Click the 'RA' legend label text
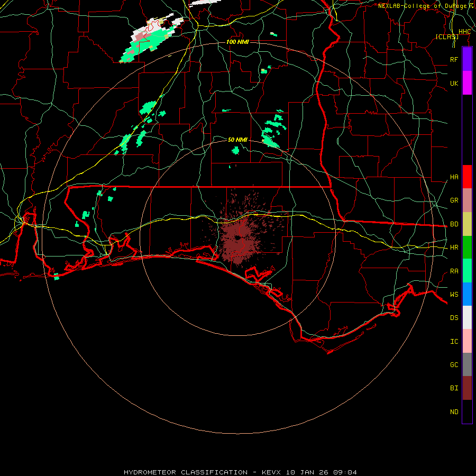The height and width of the screenshot is (476, 476). (454, 271)
